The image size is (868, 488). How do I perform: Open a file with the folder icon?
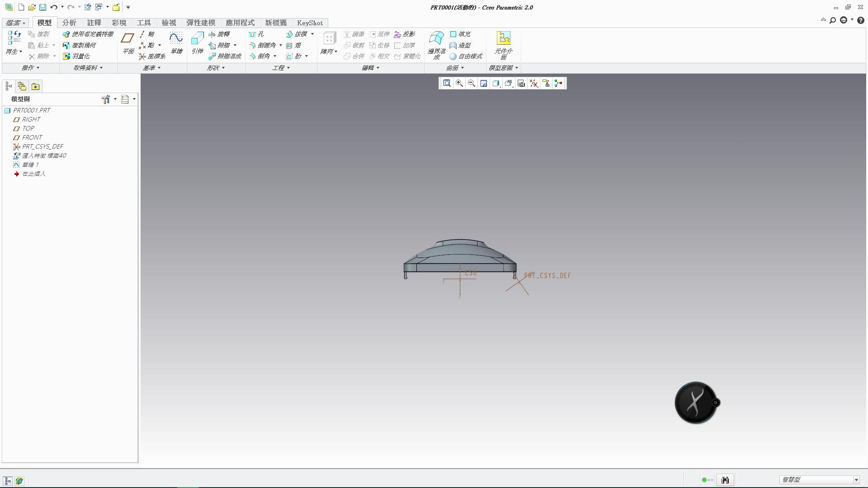pyautogui.click(x=32, y=7)
